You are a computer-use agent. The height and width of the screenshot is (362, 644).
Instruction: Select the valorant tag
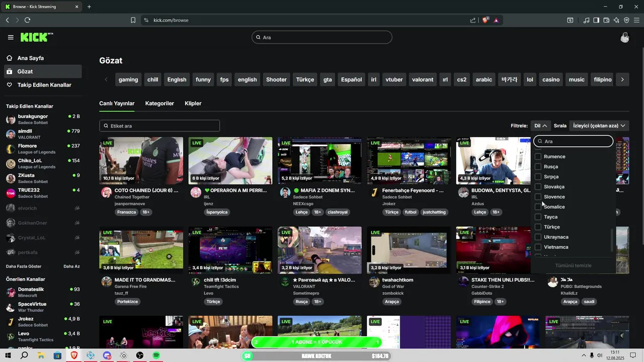pyautogui.click(x=423, y=79)
